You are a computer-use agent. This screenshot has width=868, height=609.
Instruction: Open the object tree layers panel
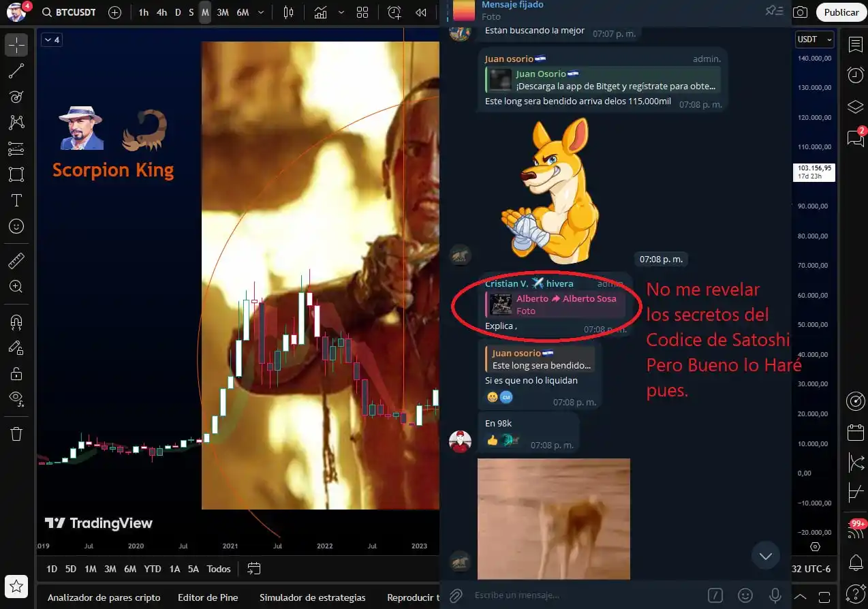[x=856, y=107]
